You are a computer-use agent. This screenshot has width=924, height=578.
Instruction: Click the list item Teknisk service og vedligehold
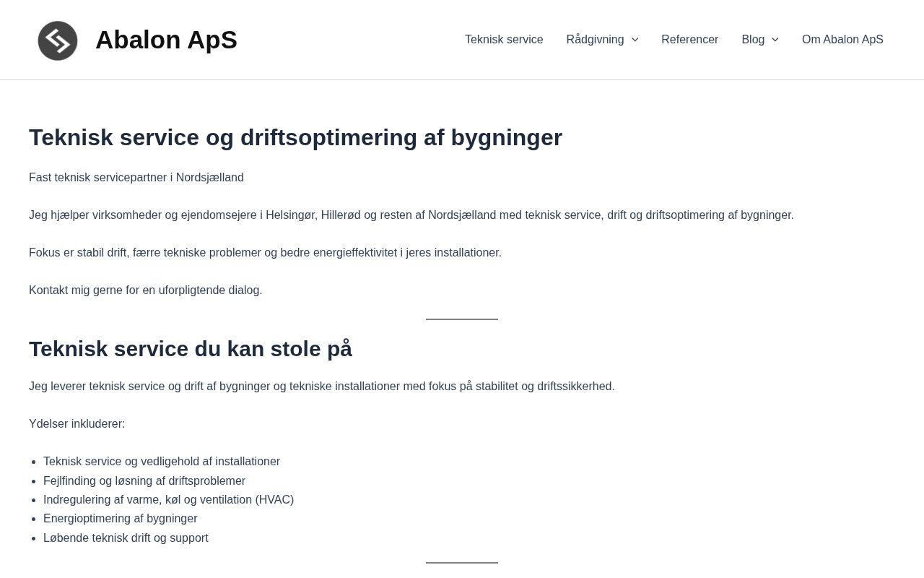pyautogui.click(x=162, y=462)
